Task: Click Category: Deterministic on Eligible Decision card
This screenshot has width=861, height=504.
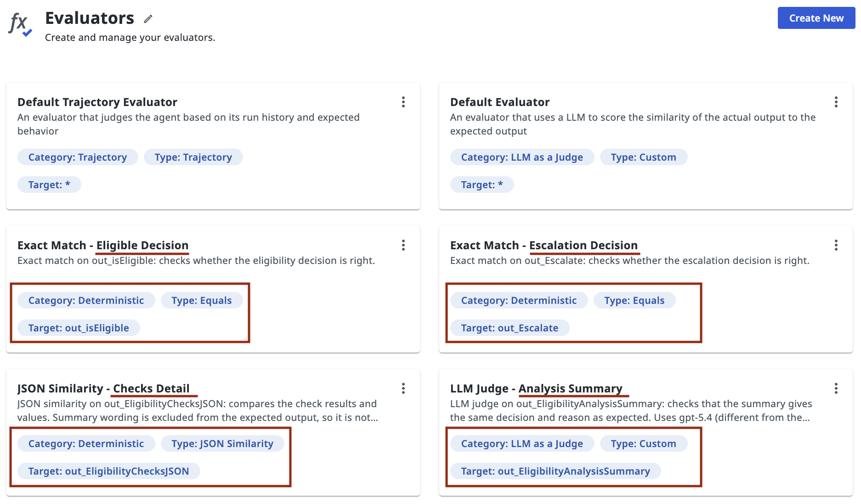Action: (x=86, y=300)
